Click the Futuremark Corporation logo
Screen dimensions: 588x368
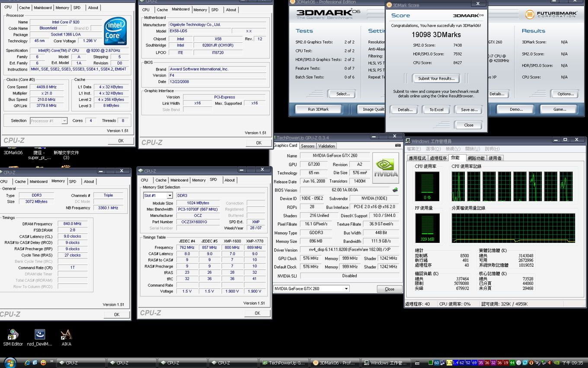coord(551,14)
